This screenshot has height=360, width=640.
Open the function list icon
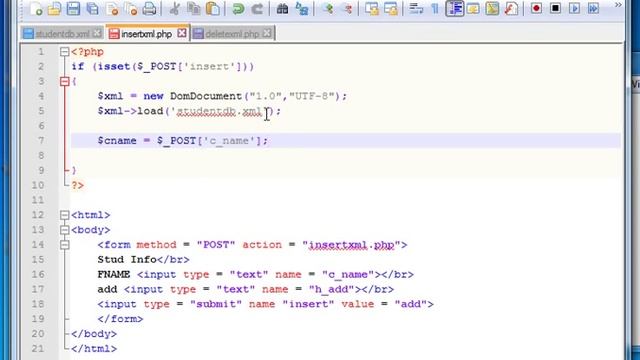tap(511, 9)
